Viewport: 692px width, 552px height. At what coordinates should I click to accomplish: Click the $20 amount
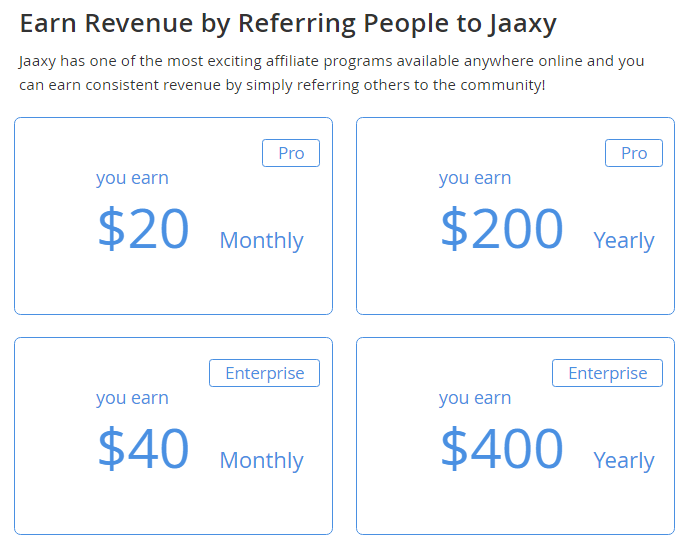pos(143,229)
